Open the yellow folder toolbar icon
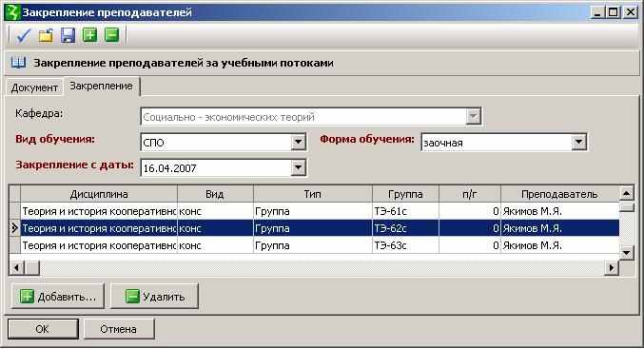The image size is (644, 349). 46,36
